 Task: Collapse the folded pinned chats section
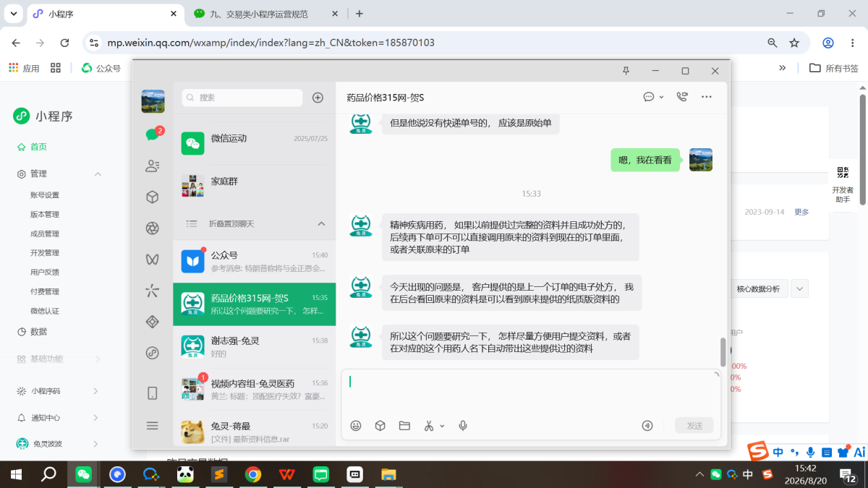point(321,224)
